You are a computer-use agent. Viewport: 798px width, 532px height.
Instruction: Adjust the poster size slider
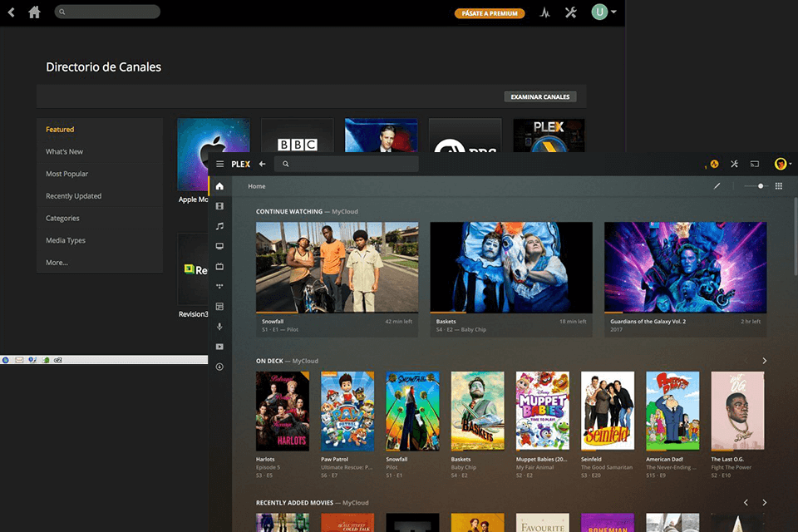point(761,186)
